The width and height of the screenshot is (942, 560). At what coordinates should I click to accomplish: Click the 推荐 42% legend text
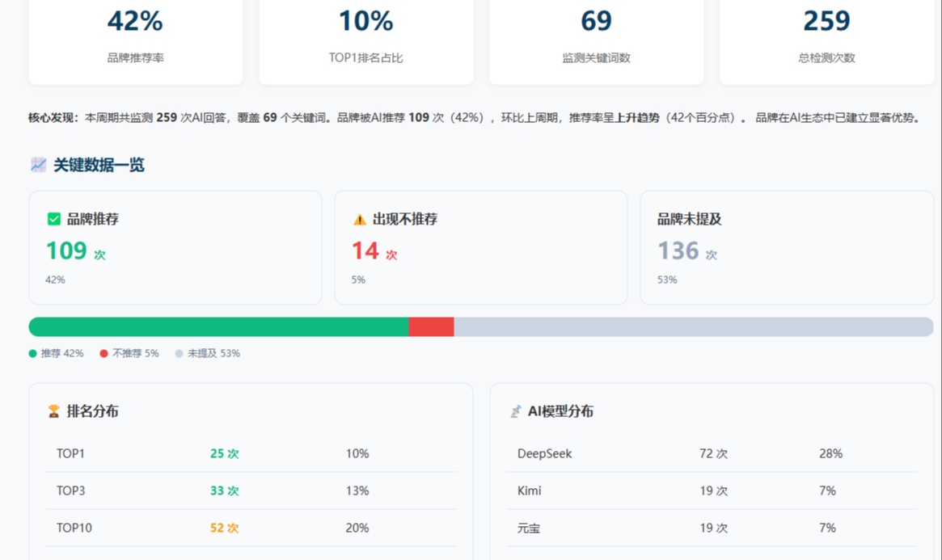(x=62, y=353)
